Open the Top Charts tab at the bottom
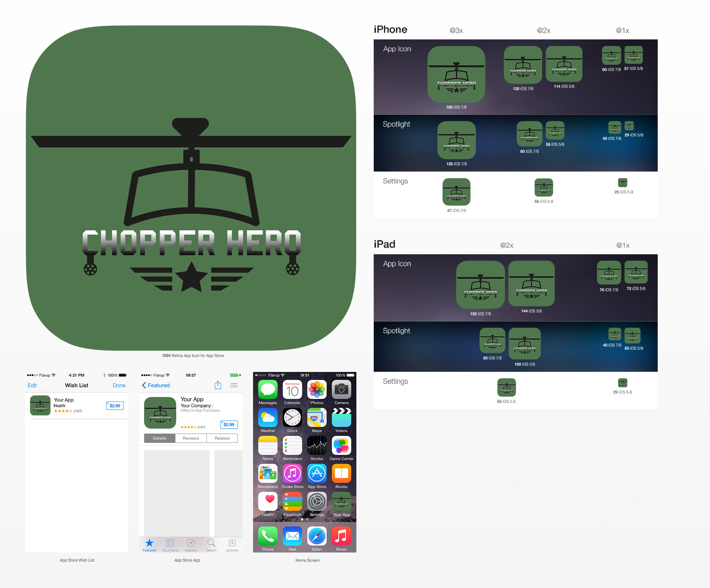Viewport: 710px width, 588px height. click(x=169, y=545)
